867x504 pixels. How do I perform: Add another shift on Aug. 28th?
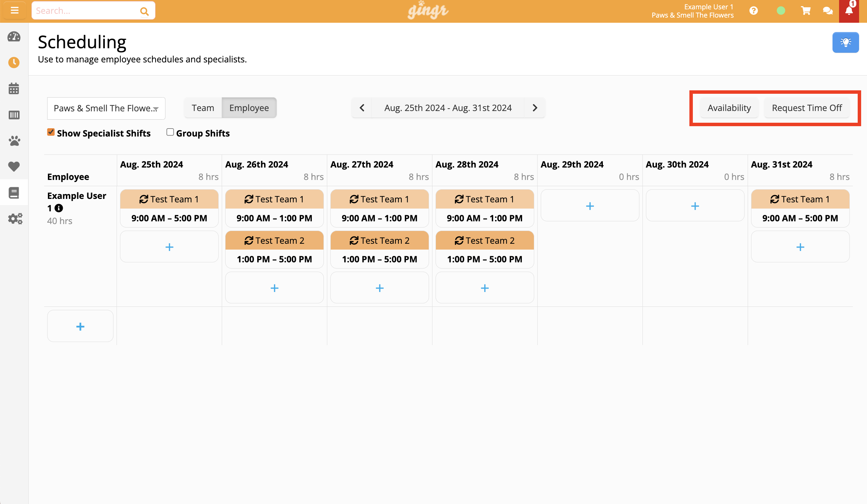click(485, 288)
